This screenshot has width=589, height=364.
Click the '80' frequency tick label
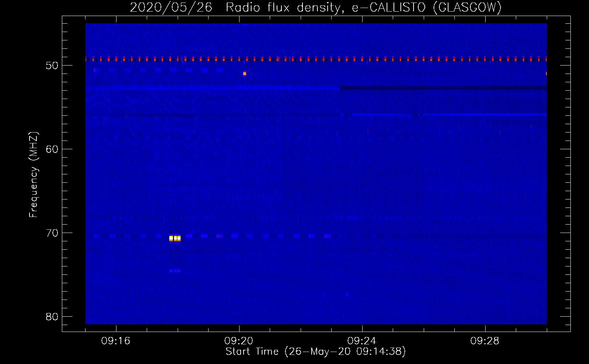click(52, 317)
